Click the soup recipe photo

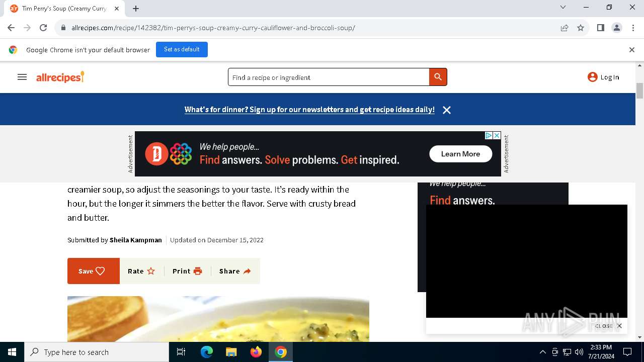[x=218, y=319]
